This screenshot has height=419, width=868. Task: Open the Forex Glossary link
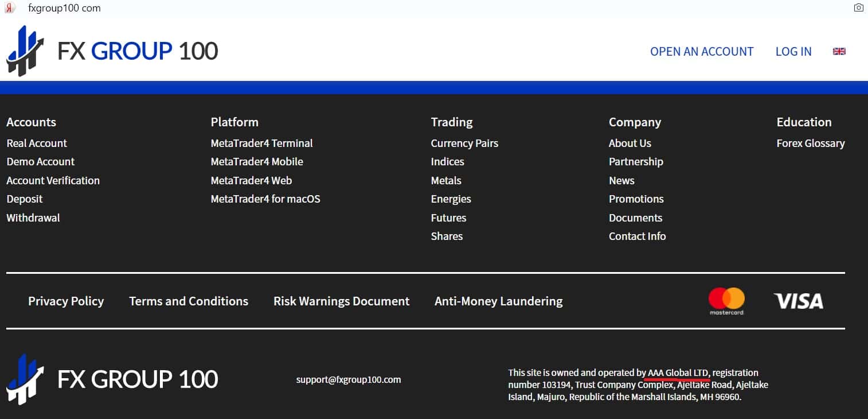[x=811, y=143]
